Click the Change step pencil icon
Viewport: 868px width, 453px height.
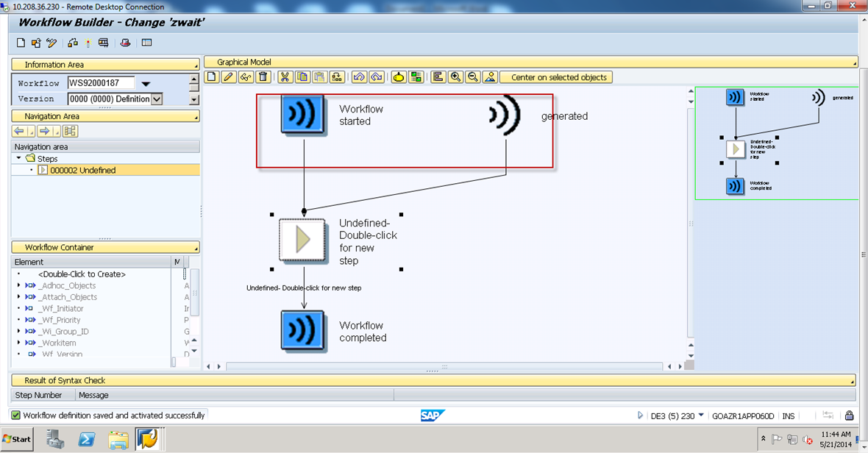point(229,77)
